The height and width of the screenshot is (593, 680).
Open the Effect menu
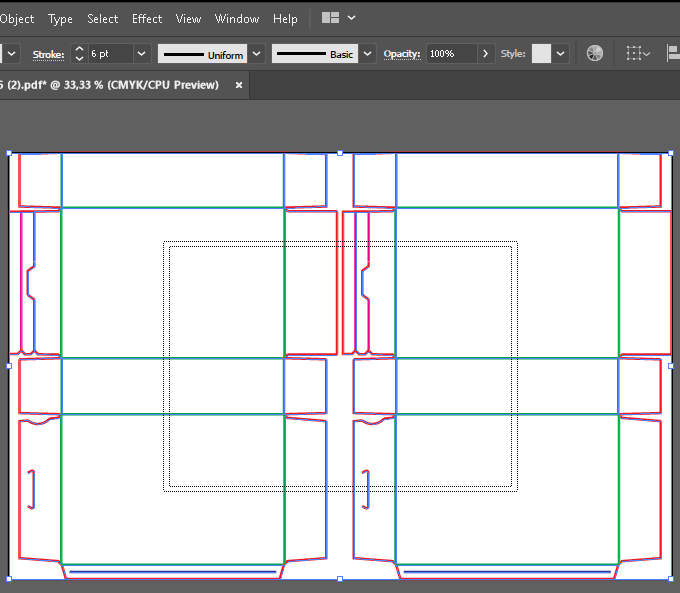pos(147,18)
